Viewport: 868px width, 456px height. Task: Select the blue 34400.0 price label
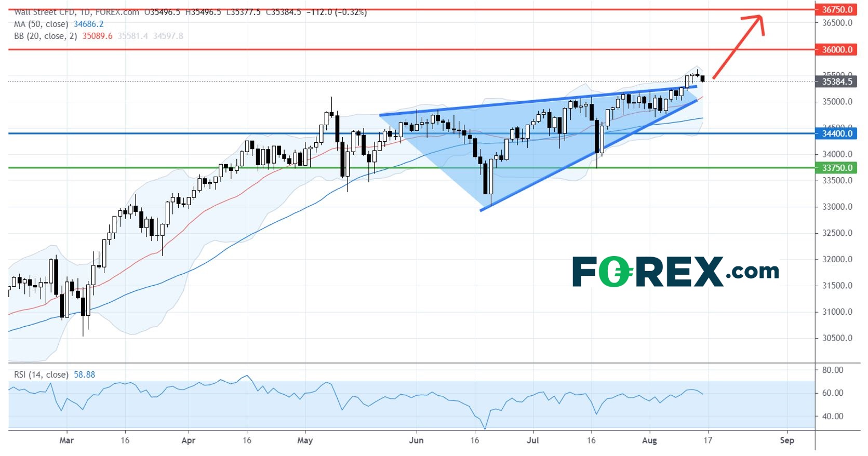click(836, 133)
